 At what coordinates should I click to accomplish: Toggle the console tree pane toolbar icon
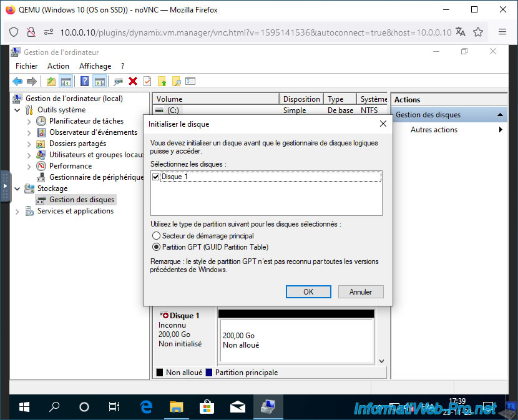click(66, 81)
